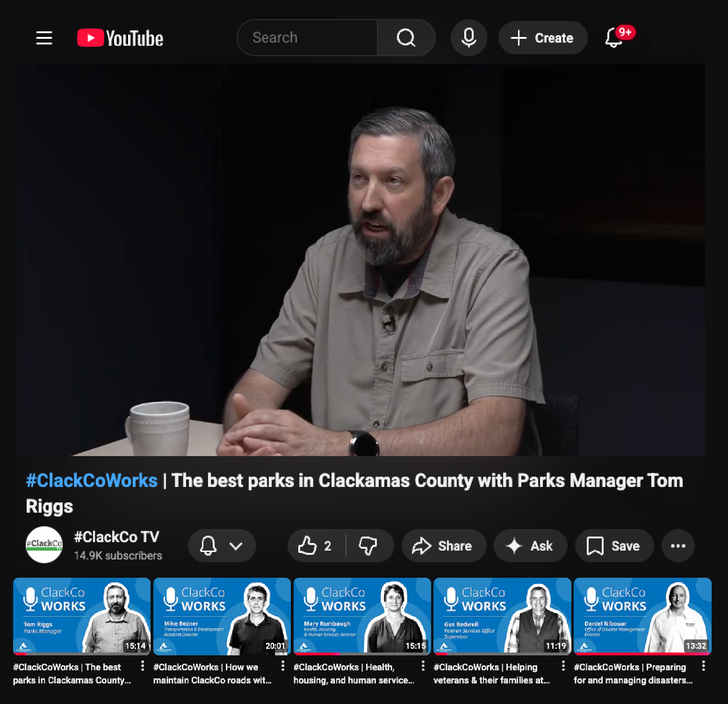
Task: Open the Share options for this video
Action: (443, 545)
